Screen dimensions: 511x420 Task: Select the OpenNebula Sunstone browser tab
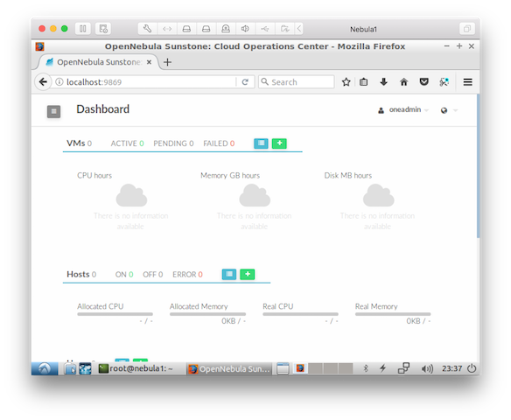(99, 62)
